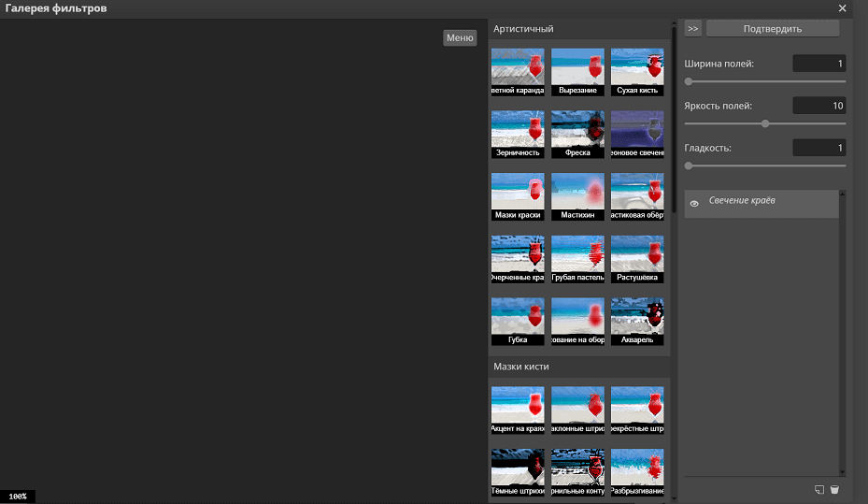
Task: Choose the Растушёвка filter thumbnail
Action: (x=637, y=259)
